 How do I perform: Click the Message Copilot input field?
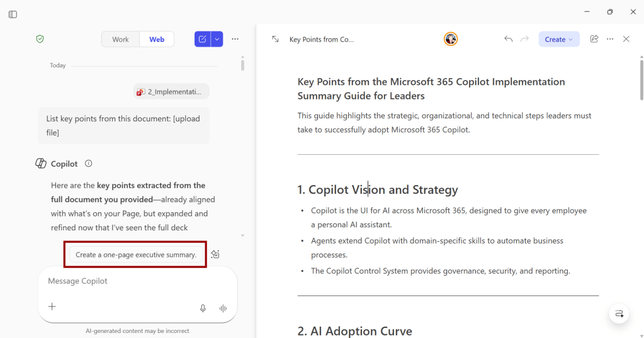pos(126,281)
